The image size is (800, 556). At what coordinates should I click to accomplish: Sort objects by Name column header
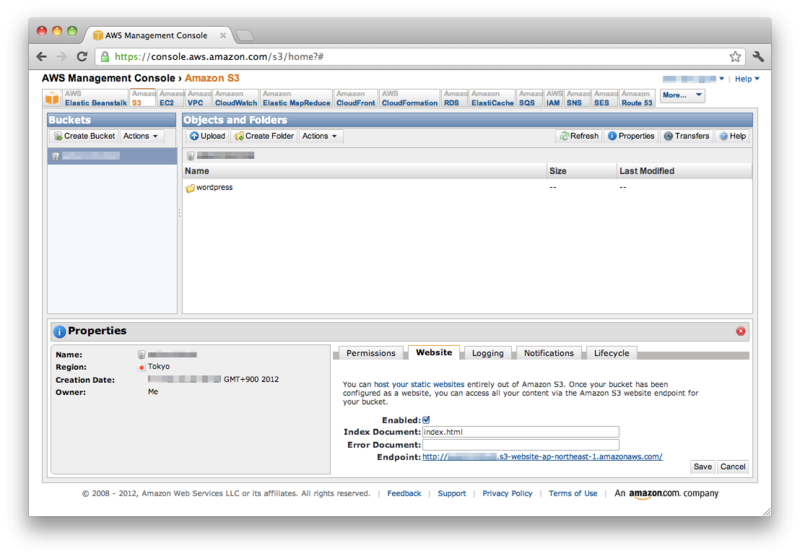pyautogui.click(x=364, y=171)
